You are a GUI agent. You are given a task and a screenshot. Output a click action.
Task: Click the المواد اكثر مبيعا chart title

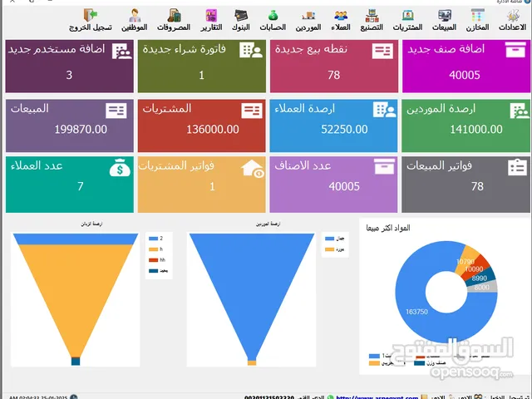[x=388, y=228]
